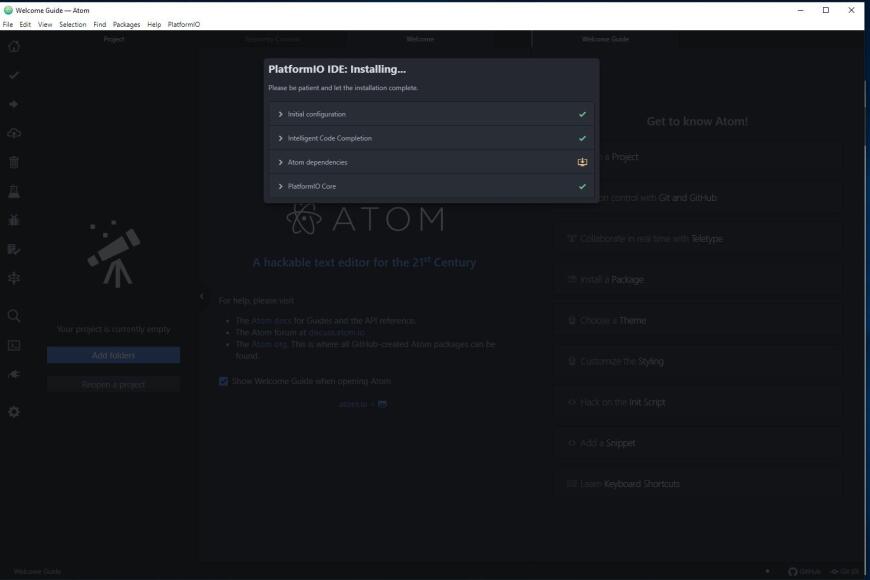Click the Clean trash can icon
870x580 pixels.
pyautogui.click(x=14, y=162)
